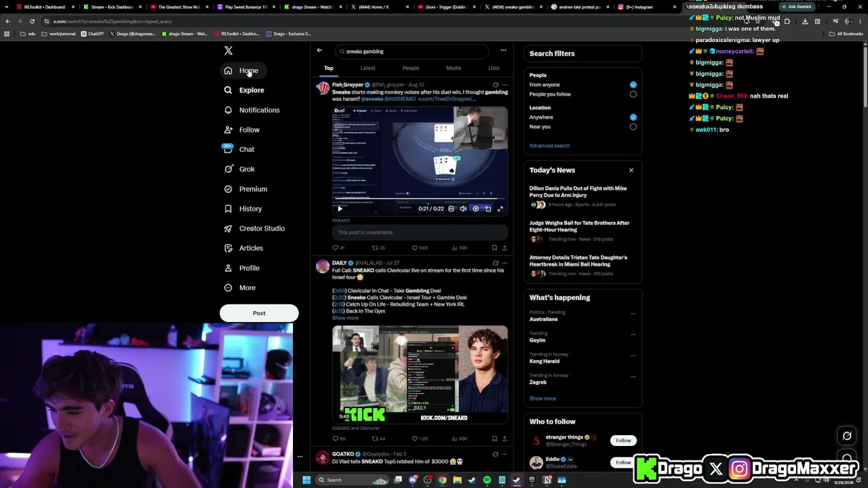868x488 pixels.
Task: Mute the Fish_Groyper video
Action: click(463, 209)
